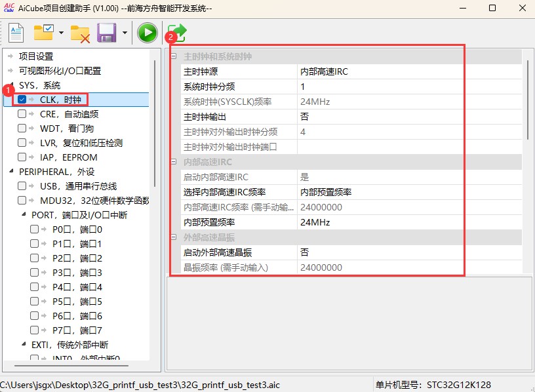Select P6口, 端口6 tree label
The image size is (535, 392).
[77, 315]
